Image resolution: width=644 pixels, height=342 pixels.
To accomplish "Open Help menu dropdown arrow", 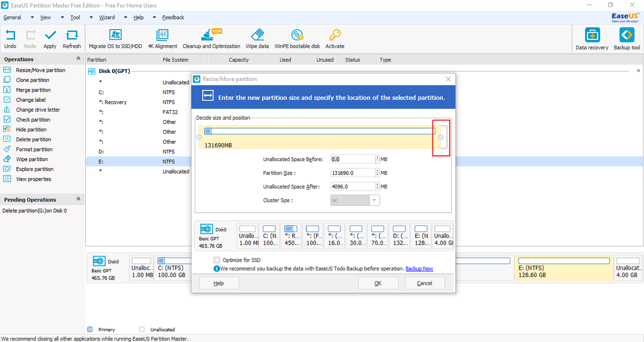I will [x=155, y=17].
